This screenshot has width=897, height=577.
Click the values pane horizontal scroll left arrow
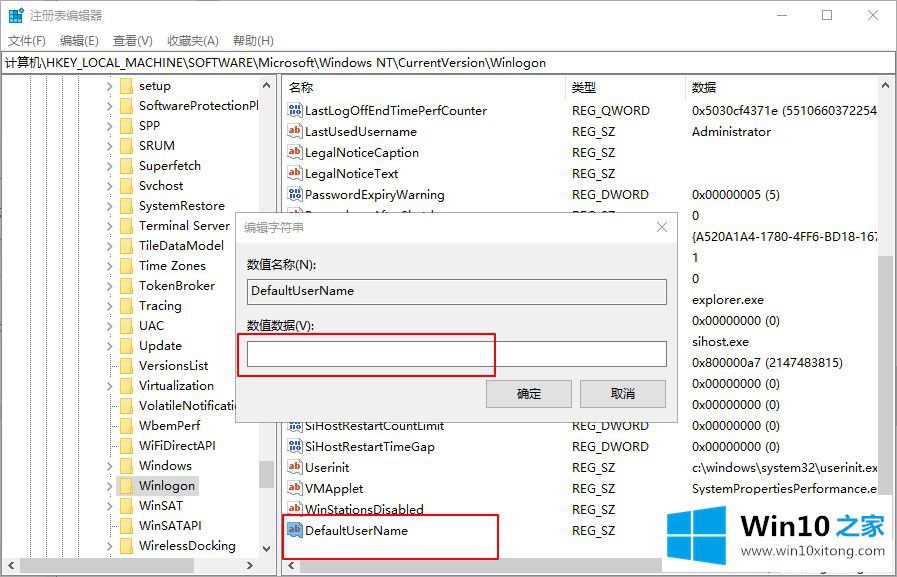pos(291,566)
